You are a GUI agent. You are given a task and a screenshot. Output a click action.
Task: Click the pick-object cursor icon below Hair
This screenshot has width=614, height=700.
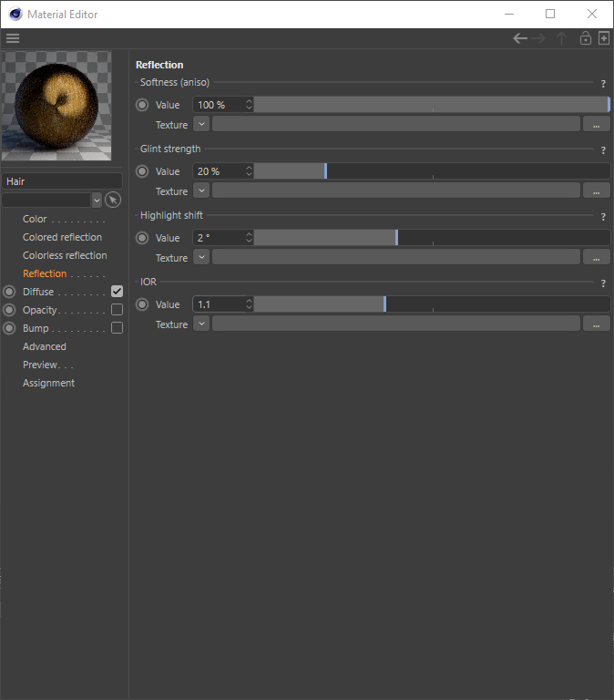(113, 200)
